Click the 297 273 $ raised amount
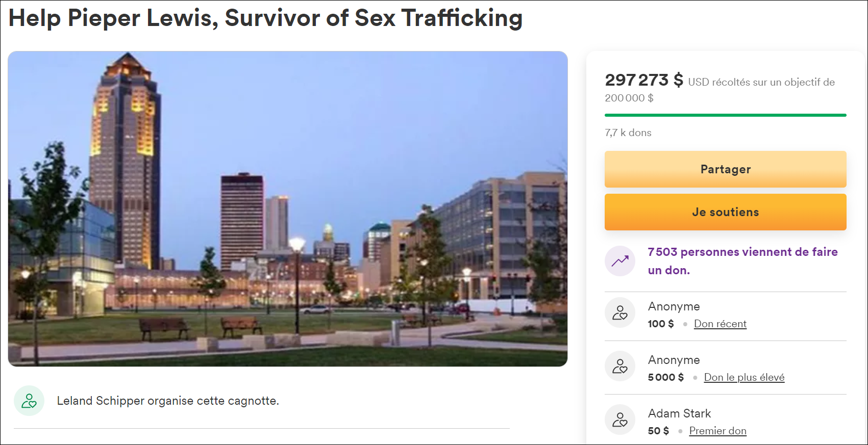Image resolution: width=868 pixels, height=445 pixels. point(643,80)
